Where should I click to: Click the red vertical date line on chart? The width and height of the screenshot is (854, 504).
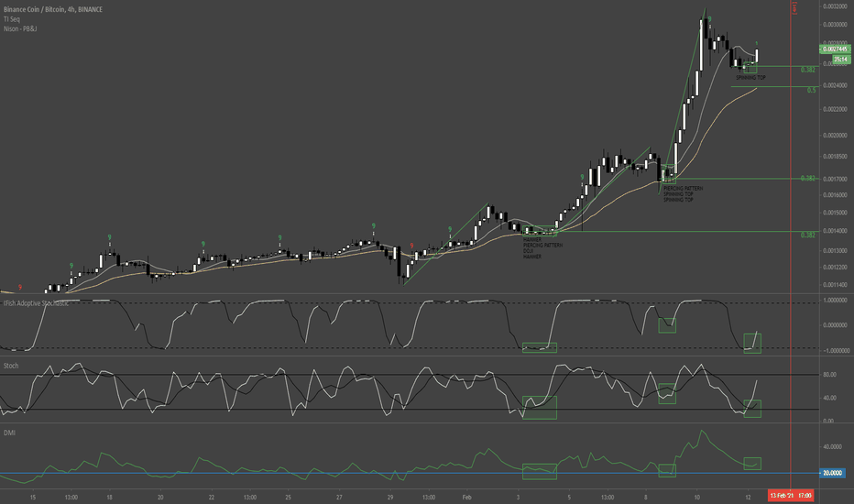[791, 246]
